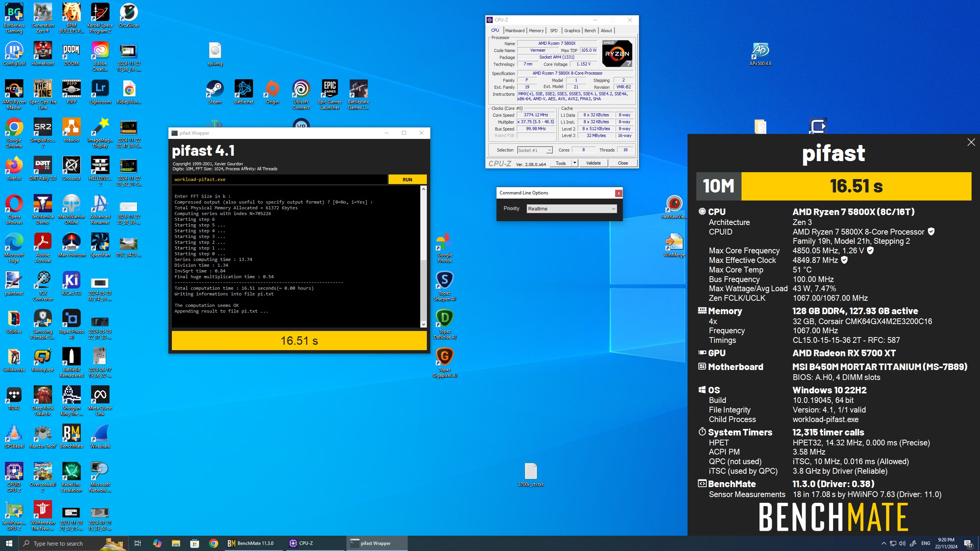980x551 pixels.
Task: Open Google Photos desktop shortcut
Action: coord(444,248)
